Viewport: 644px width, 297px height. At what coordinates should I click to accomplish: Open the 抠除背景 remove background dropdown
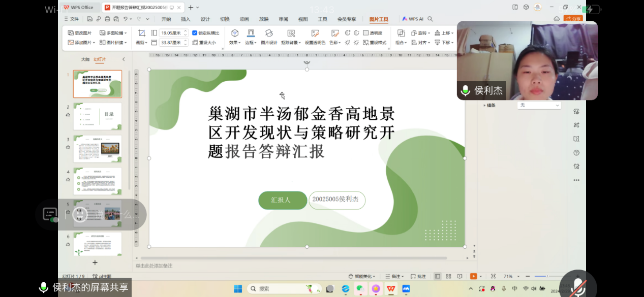pos(291,43)
